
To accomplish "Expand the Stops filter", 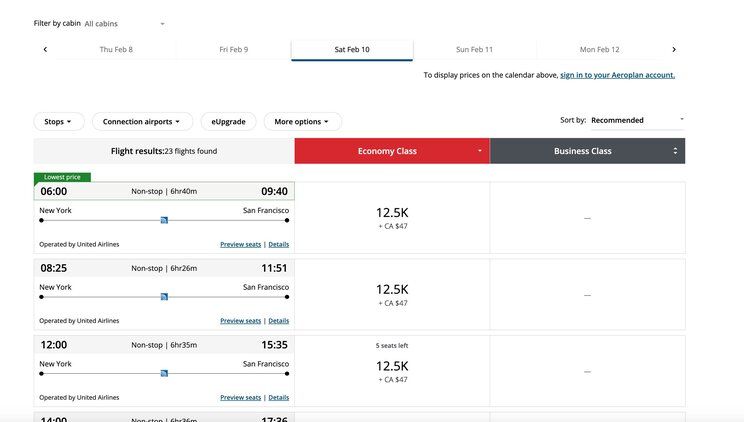I will (59, 122).
